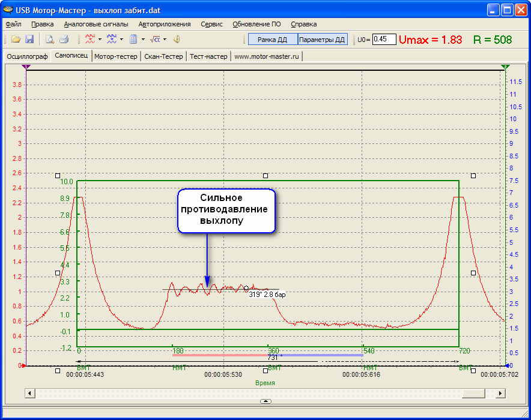
Task: Click the horizontal scrollbar right arrow
Action: click(x=500, y=393)
